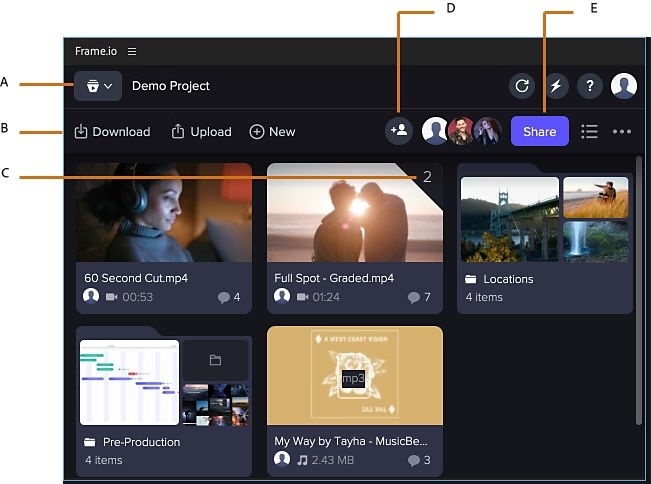Select the blank silhouette team member avatar
The height and width of the screenshot is (484, 651).
[x=435, y=131]
